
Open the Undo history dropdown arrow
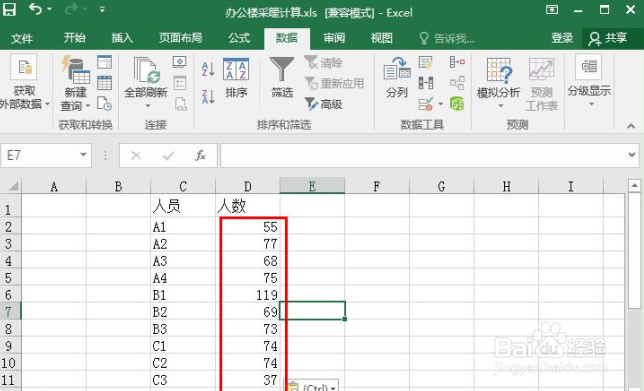pos(50,9)
